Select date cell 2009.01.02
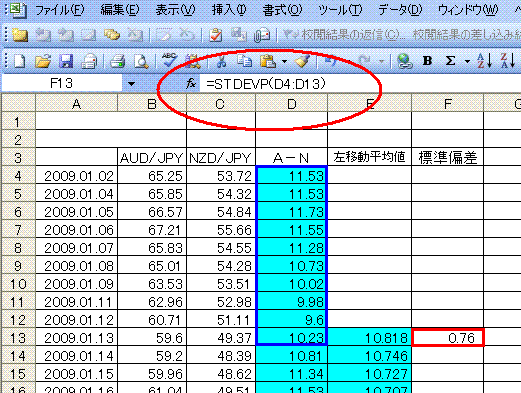This screenshot has height=393, width=521. (77, 176)
